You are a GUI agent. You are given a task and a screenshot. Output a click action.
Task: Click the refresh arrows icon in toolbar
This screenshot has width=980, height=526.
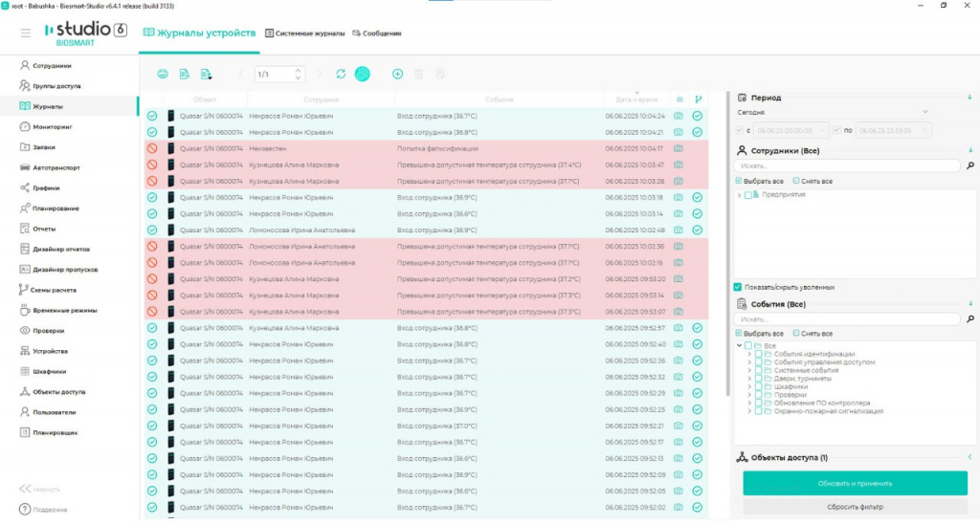tap(341, 74)
